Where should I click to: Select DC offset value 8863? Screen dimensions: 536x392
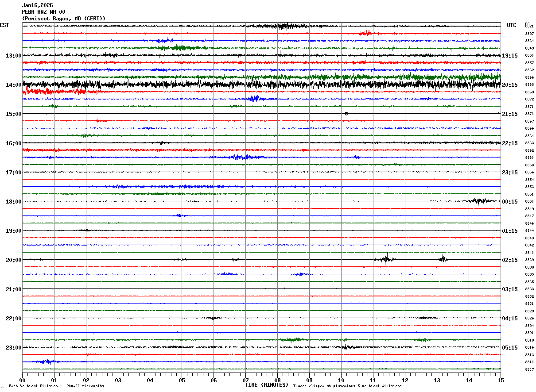click(x=529, y=143)
